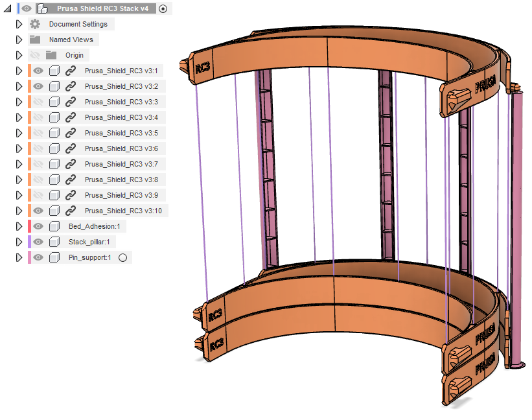Click the pink pin support cylinder in viewport
532x420 pixels.
coord(517,227)
